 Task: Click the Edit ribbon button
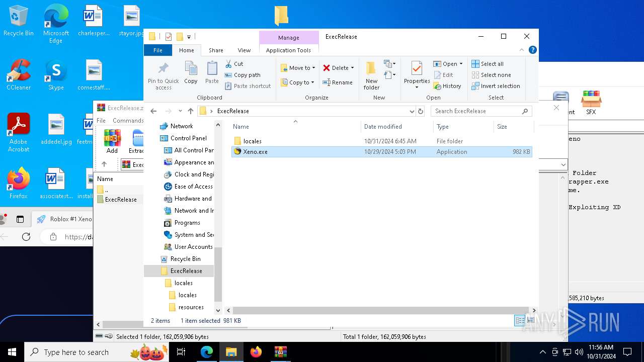(x=443, y=75)
